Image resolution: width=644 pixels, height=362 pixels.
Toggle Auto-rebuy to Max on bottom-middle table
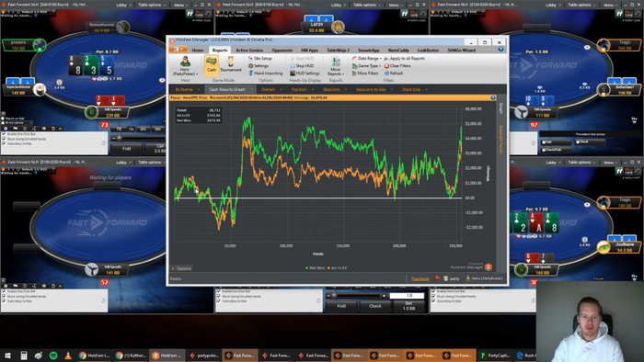[219, 301]
